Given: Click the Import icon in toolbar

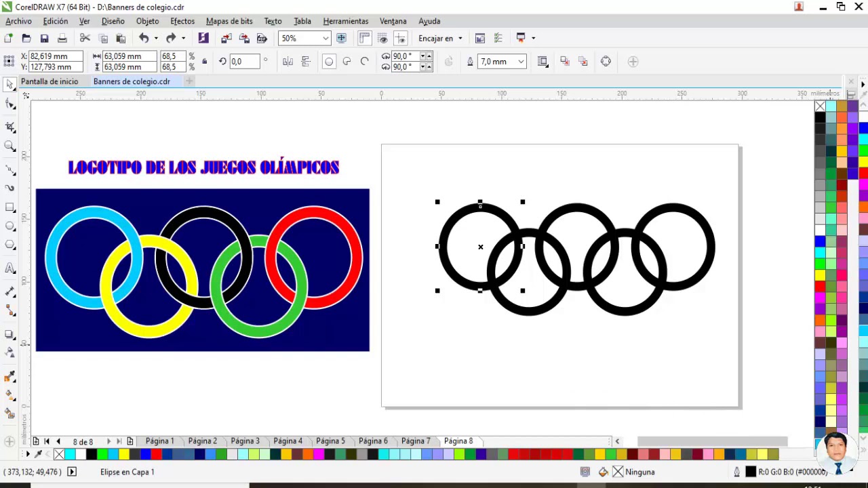Looking at the screenshot, I should 226,38.
